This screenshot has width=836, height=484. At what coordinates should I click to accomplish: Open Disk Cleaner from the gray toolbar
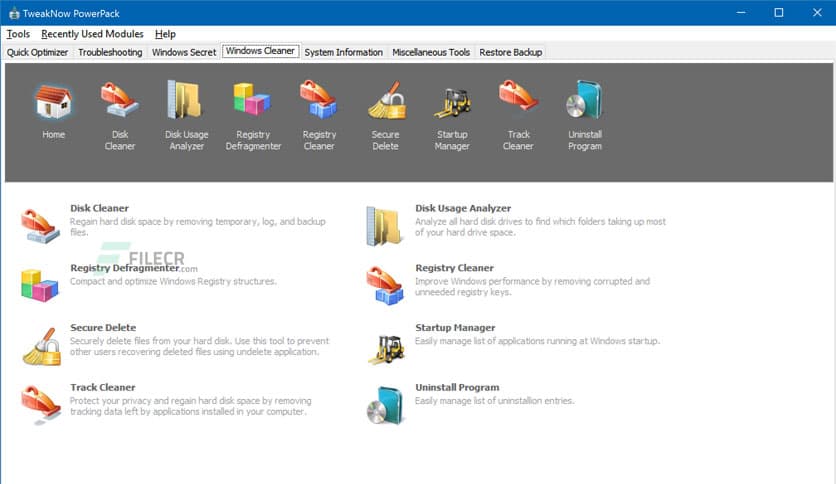pyautogui.click(x=120, y=100)
